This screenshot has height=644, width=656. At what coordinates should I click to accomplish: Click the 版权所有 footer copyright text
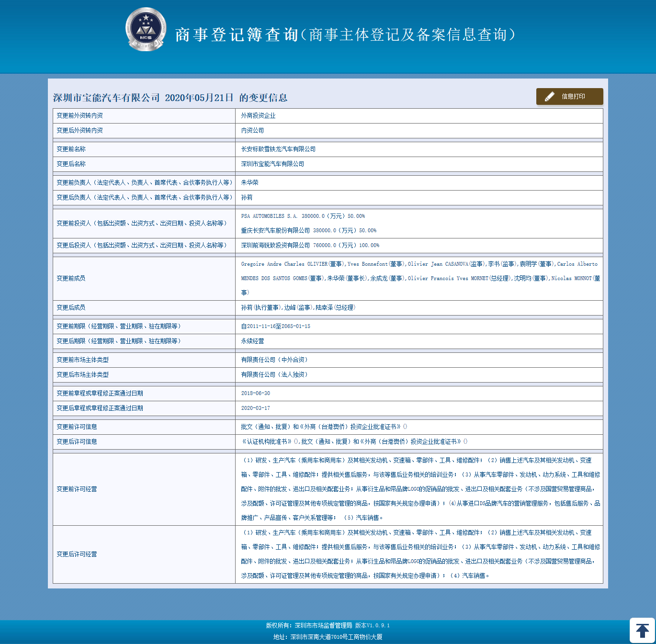click(328, 625)
